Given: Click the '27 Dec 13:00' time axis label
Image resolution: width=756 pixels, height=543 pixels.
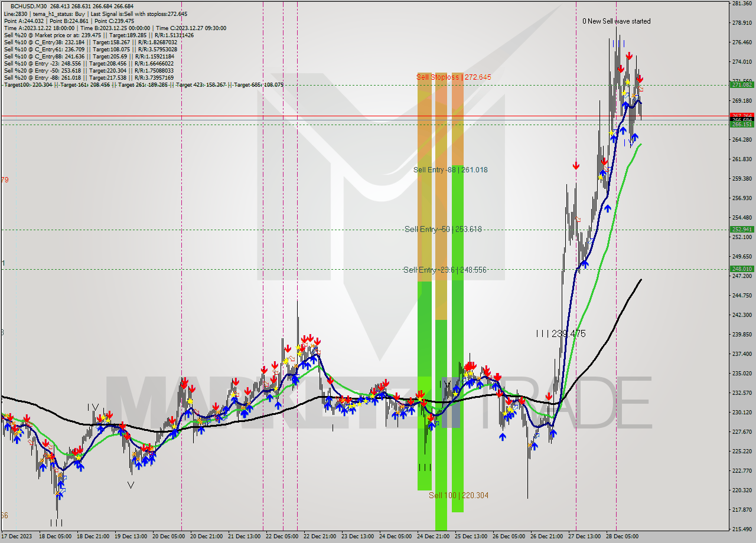Looking at the screenshot, I should (585, 537).
